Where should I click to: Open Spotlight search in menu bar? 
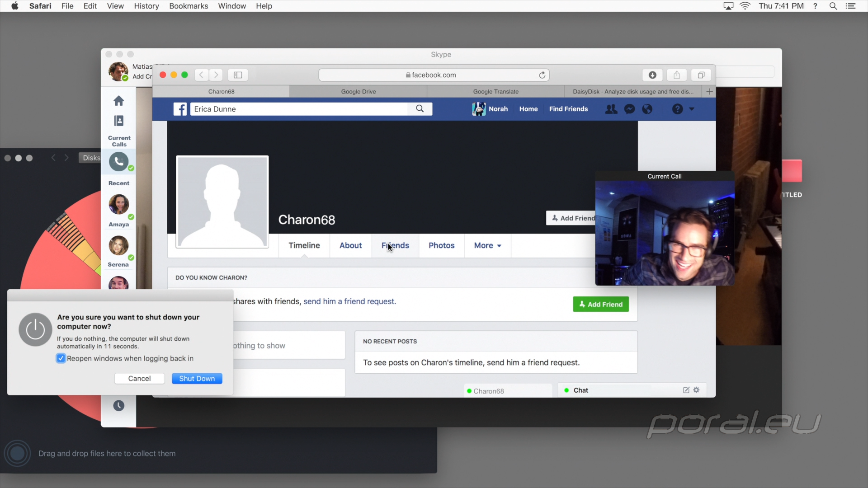click(x=833, y=6)
